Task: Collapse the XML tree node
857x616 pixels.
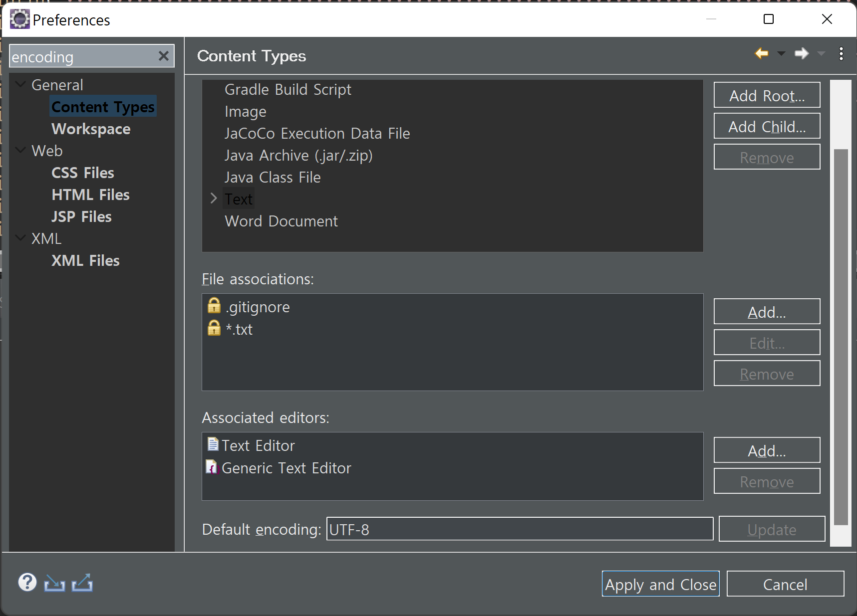Action: pyautogui.click(x=20, y=238)
